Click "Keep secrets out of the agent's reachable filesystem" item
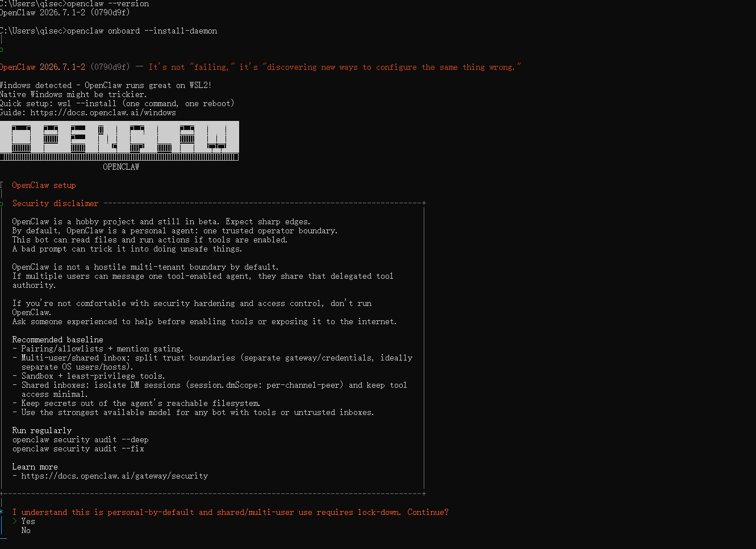This screenshot has height=549, width=756. tap(136, 403)
